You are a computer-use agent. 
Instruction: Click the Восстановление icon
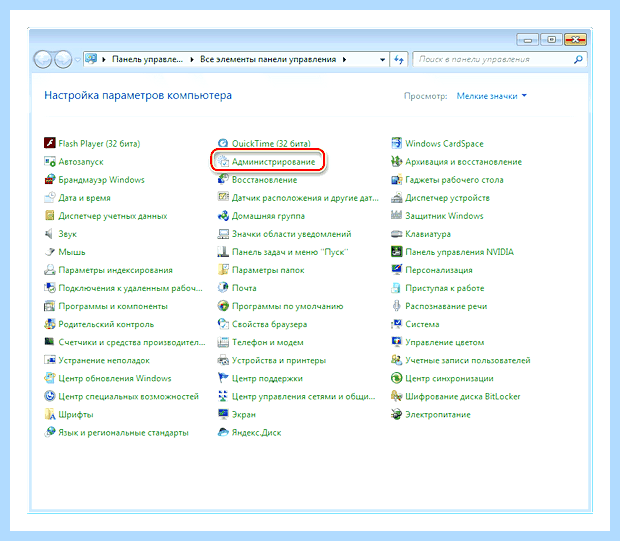tap(223, 180)
